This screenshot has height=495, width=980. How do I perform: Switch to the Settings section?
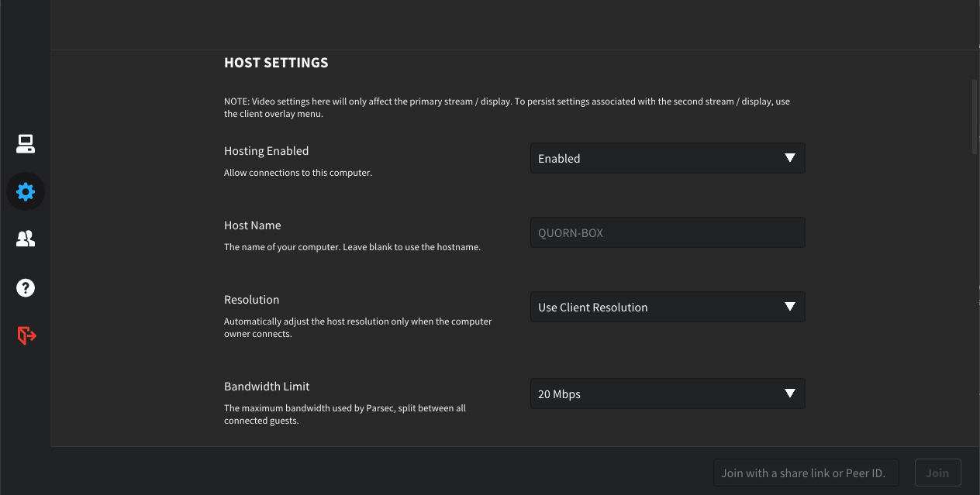coord(26,191)
